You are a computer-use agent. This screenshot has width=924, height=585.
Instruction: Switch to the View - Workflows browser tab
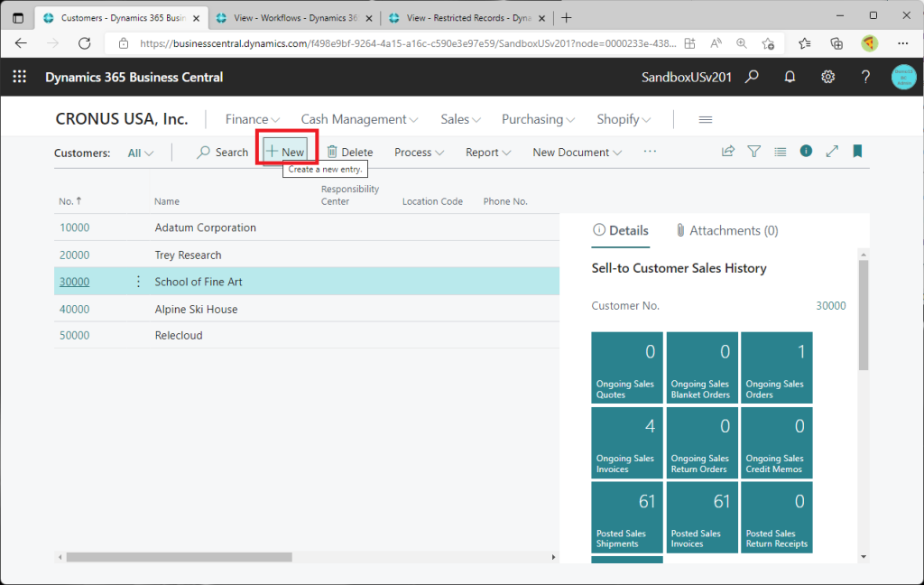[295, 18]
